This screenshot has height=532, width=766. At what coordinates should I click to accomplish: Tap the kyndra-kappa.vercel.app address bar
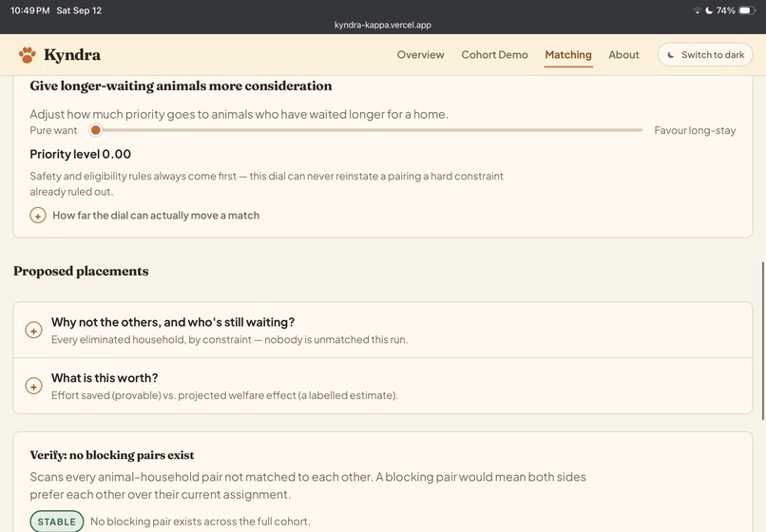click(x=382, y=25)
